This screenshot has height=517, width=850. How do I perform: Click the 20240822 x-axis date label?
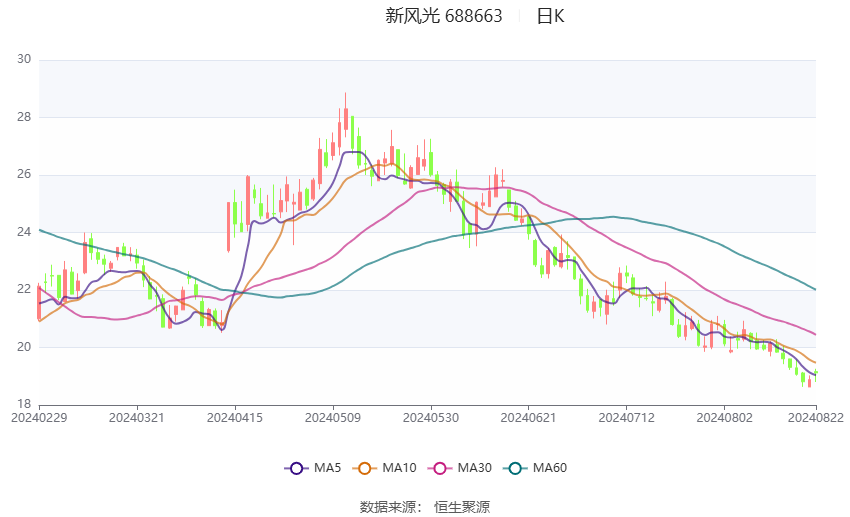click(x=816, y=418)
